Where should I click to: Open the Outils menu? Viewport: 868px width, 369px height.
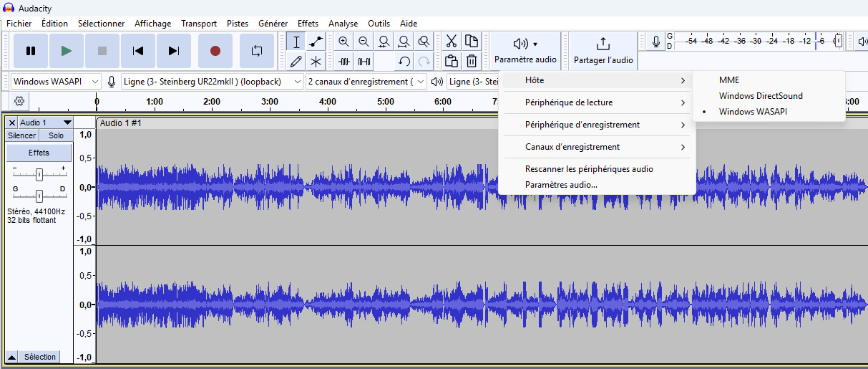[x=379, y=24]
